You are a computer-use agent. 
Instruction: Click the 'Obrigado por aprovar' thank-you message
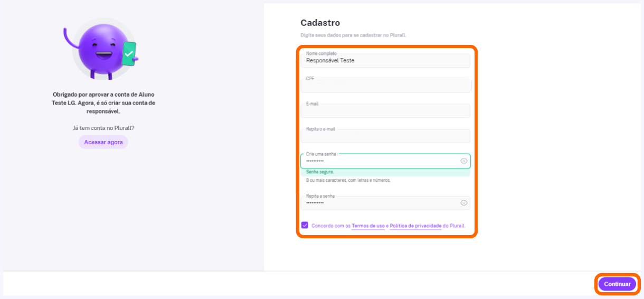[x=103, y=102]
